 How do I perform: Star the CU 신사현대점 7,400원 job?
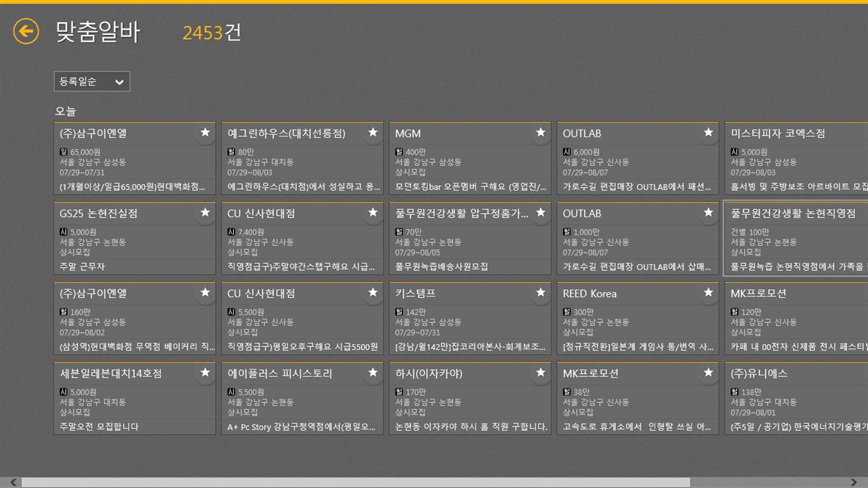point(373,213)
